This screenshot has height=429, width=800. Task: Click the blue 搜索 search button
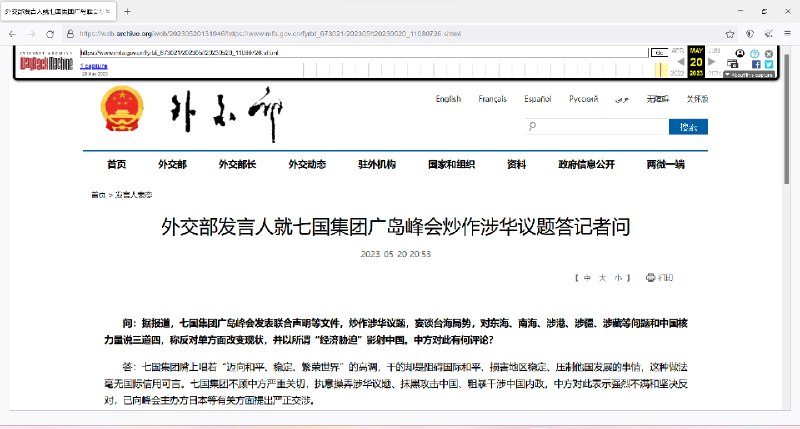(688, 127)
